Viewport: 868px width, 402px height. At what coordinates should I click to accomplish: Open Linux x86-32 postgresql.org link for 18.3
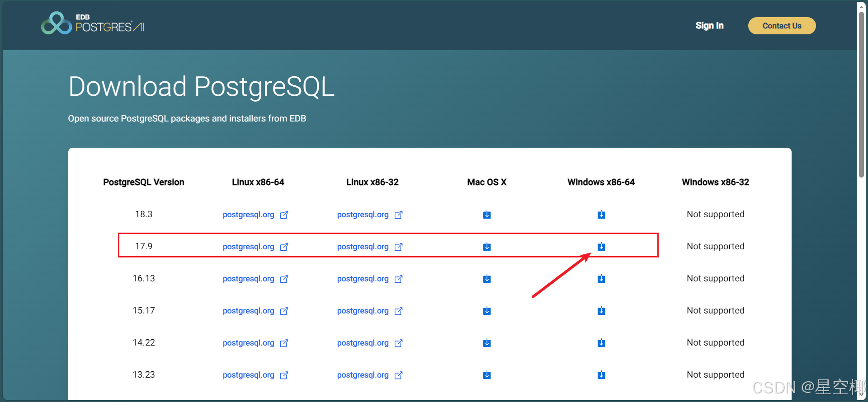pyautogui.click(x=370, y=215)
